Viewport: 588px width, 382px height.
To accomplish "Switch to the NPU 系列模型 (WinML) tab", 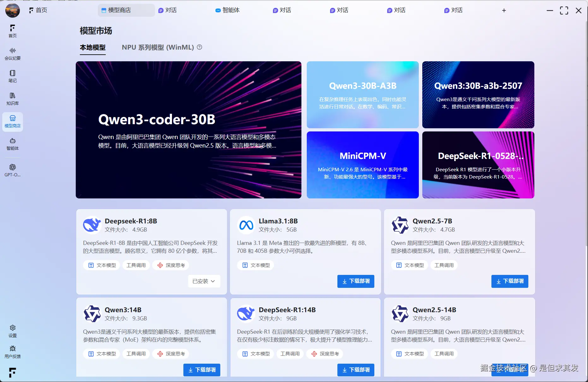I will click(x=158, y=47).
